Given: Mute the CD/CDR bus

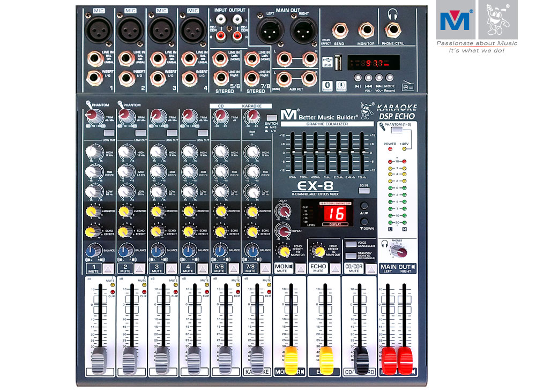Looking at the screenshot, I should (370, 268).
